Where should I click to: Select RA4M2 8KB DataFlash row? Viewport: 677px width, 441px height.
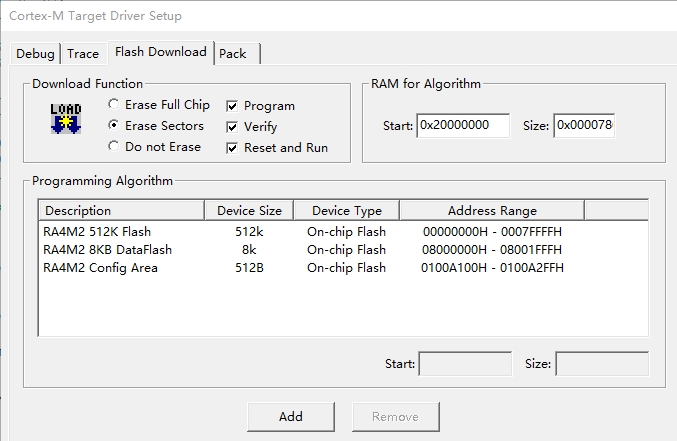point(343,250)
